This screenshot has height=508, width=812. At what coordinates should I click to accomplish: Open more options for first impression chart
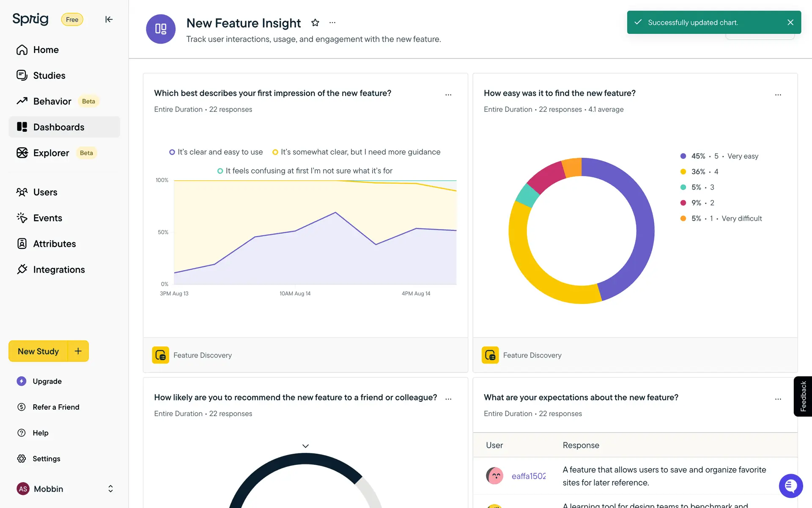pyautogui.click(x=448, y=95)
